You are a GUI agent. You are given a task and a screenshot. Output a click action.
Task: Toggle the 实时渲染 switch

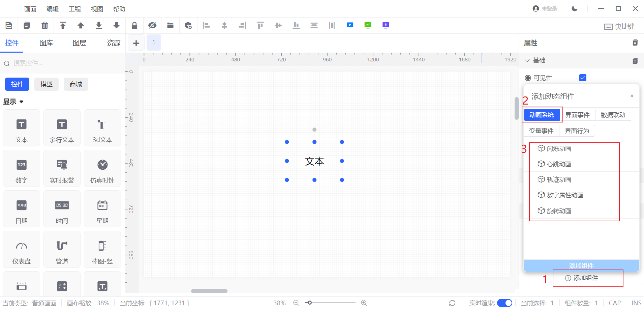504,303
